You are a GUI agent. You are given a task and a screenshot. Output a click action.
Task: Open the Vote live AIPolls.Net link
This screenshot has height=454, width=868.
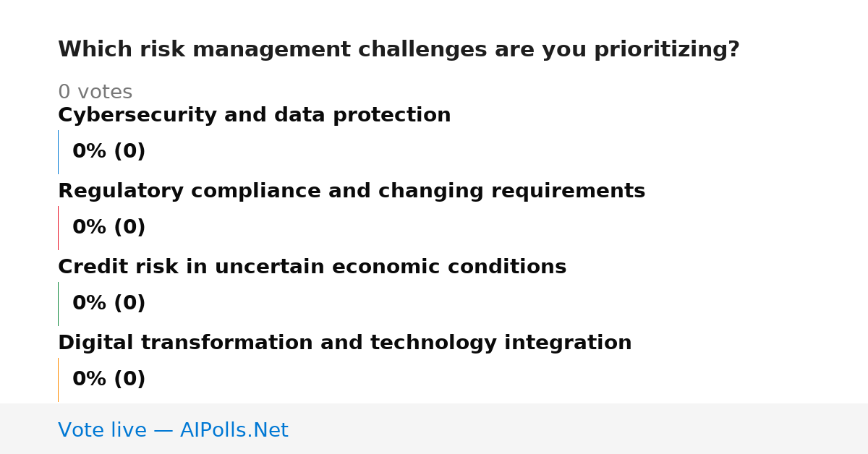point(173,430)
